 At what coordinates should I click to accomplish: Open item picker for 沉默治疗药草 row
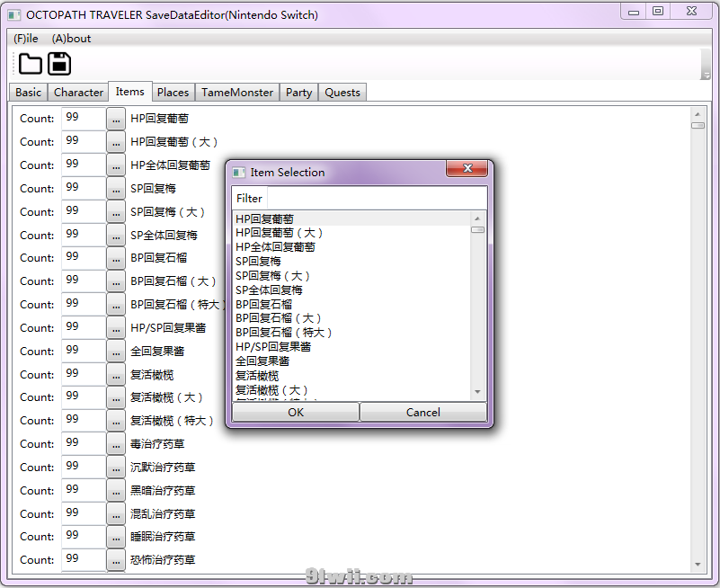click(x=116, y=468)
